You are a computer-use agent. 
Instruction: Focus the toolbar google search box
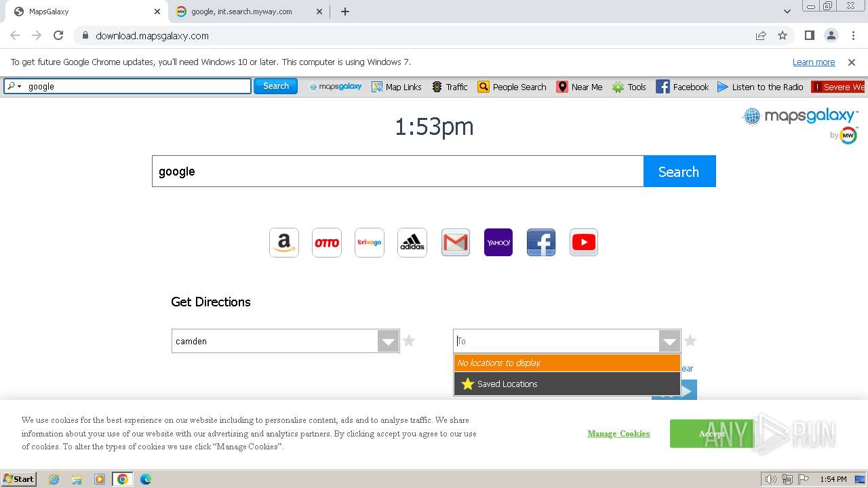pyautogui.click(x=138, y=86)
